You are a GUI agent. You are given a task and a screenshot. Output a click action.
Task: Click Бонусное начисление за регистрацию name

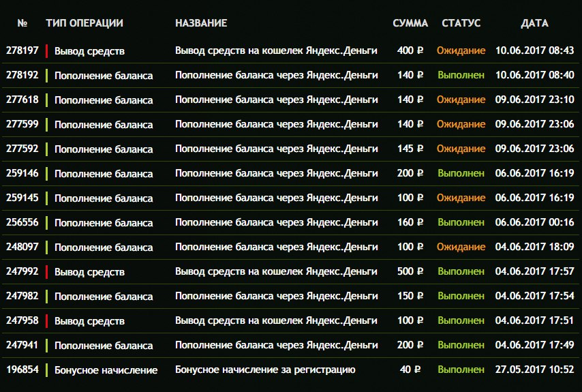(265, 370)
